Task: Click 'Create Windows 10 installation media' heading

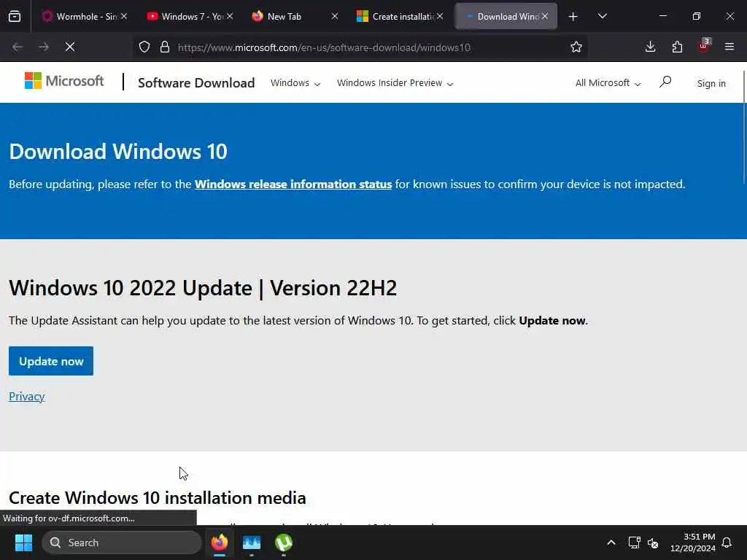Action: coord(158,498)
